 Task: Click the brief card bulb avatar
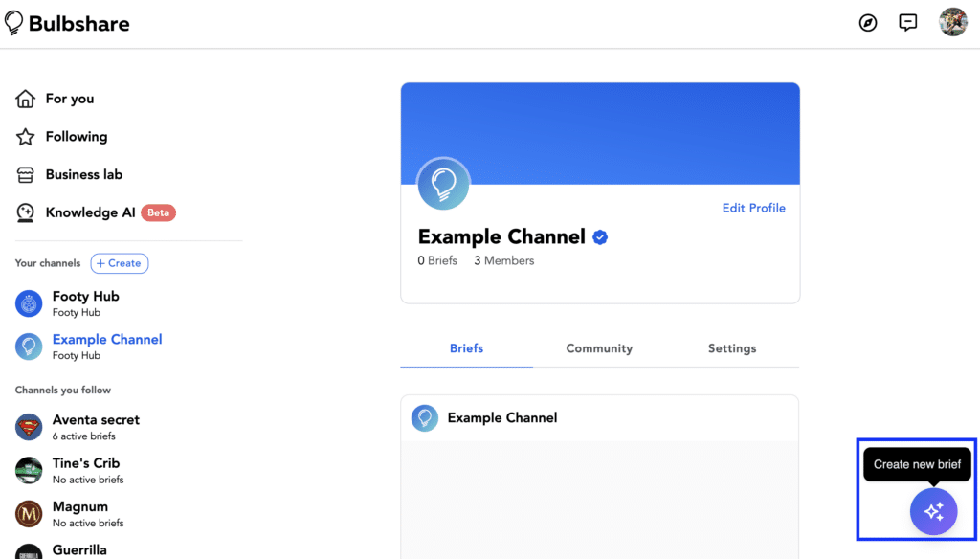(424, 417)
